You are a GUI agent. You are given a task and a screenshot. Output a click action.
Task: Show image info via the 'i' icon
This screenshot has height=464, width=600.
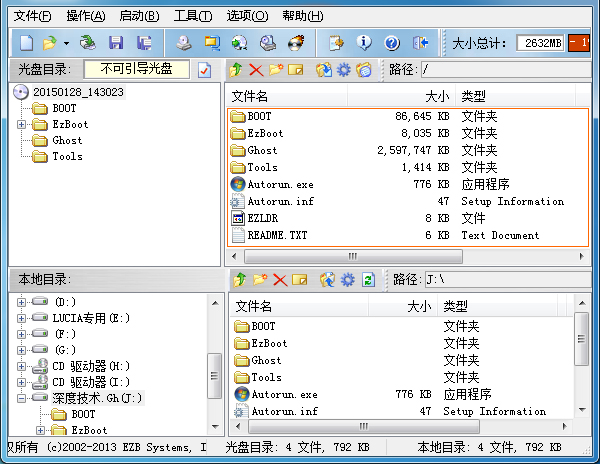coord(364,43)
